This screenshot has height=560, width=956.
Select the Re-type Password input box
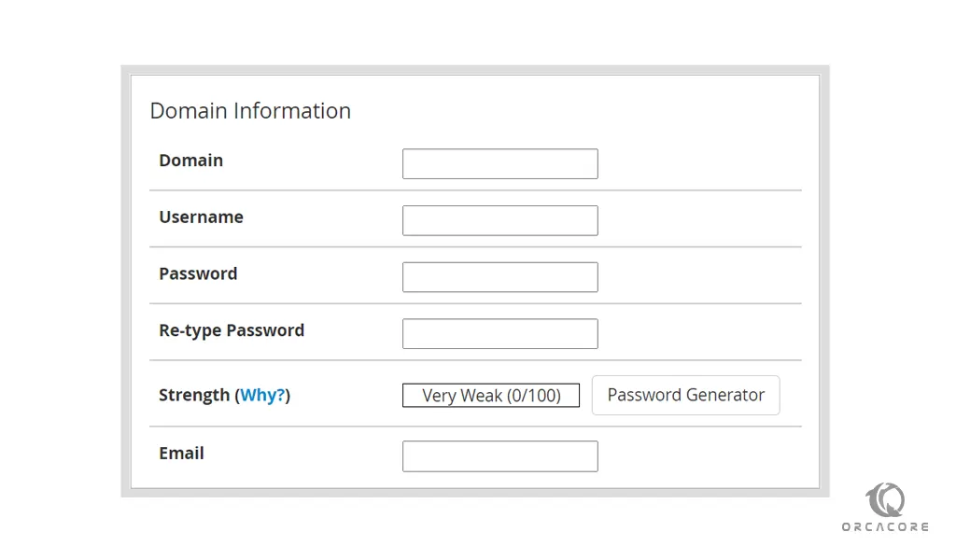coord(499,334)
